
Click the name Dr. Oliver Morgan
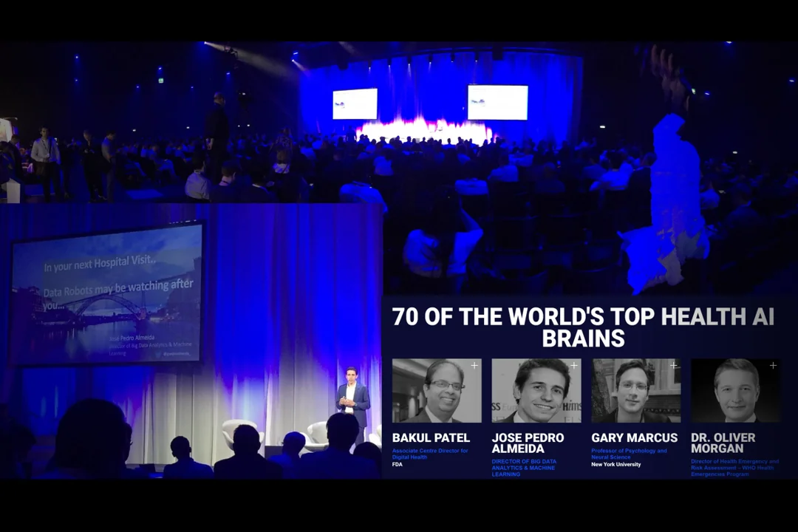pos(723,443)
